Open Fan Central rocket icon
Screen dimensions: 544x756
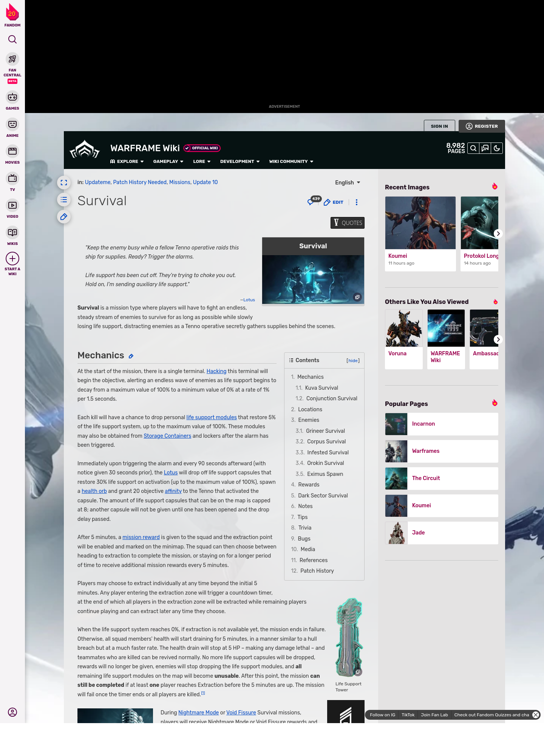(x=12, y=59)
